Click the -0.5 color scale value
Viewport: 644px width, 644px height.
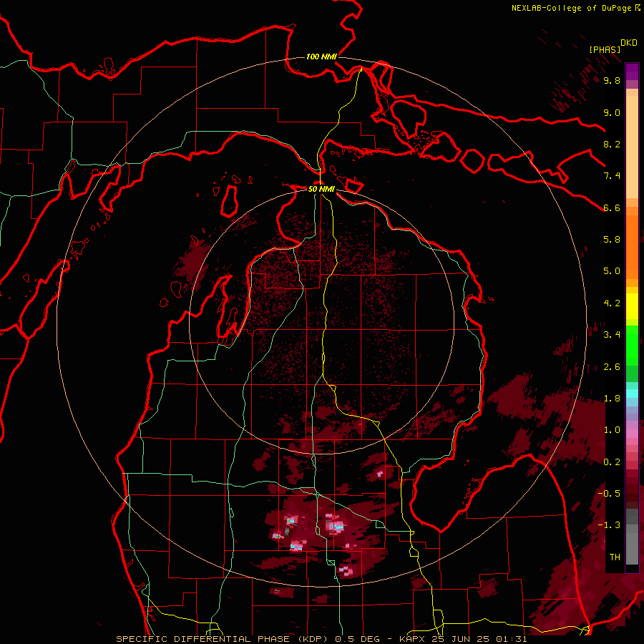coord(609,494)
